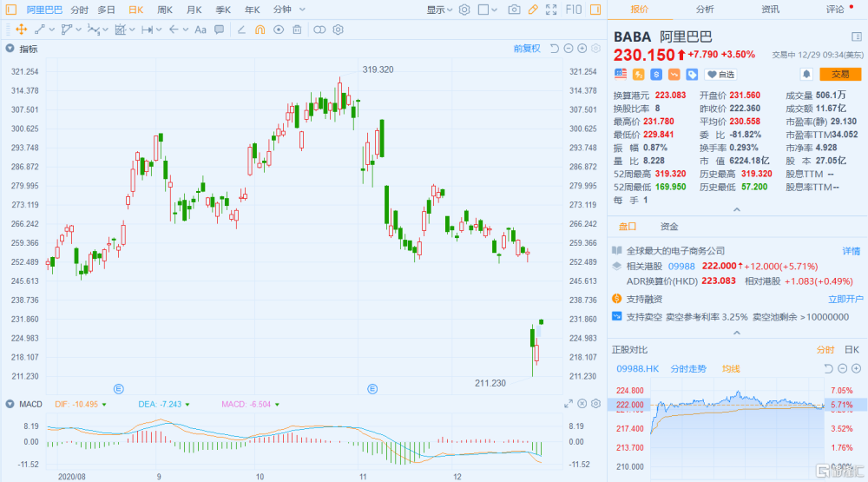Screen dimensions: 868x482
Task: Open the 资讯 news tab
Action: coord(770,10)
